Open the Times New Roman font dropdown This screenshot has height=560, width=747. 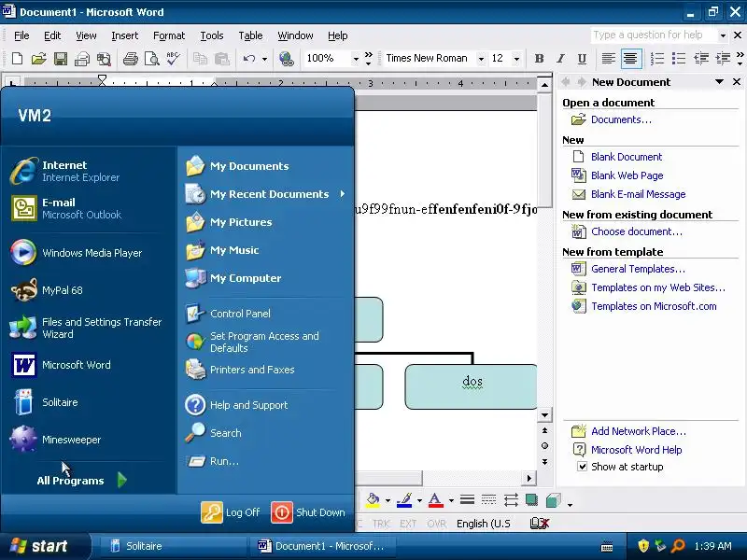(481, 59)
